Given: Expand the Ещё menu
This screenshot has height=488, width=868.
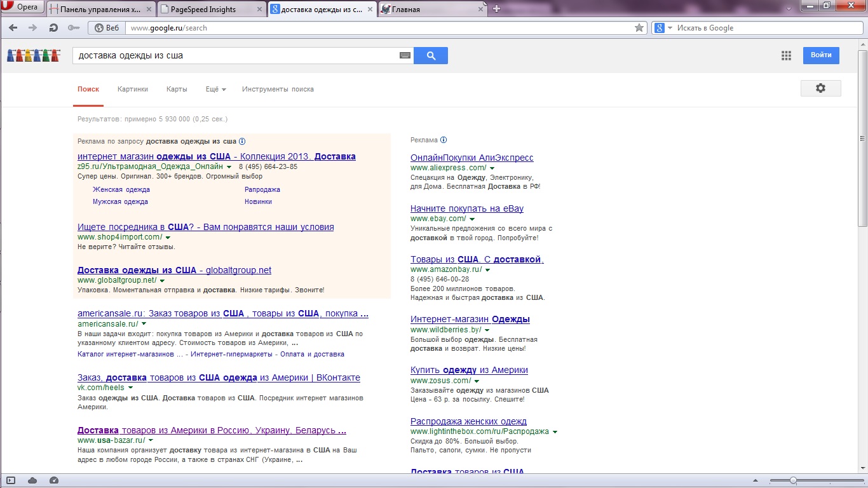Looking at the screenshot, I should click(216, 90).
